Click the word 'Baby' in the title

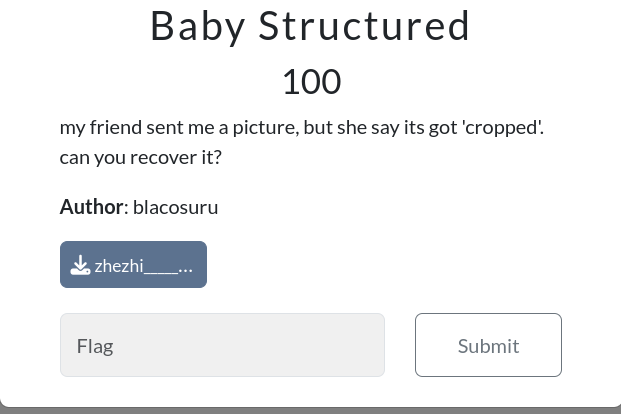(197, 26)
